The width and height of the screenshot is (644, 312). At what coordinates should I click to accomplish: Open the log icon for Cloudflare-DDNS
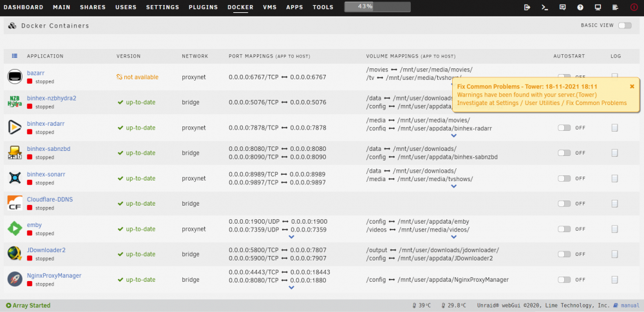tap(614, 204)
